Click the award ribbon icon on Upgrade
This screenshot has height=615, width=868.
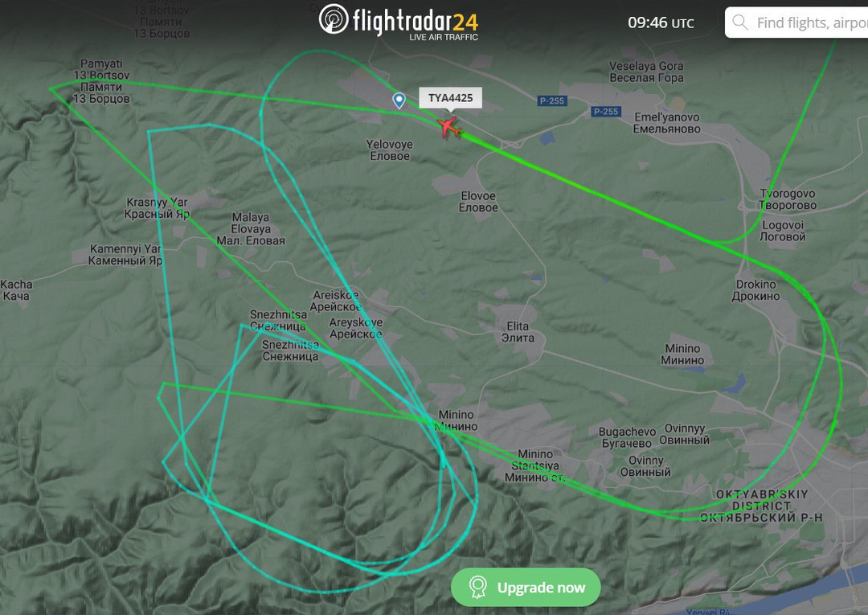(477, 588)
